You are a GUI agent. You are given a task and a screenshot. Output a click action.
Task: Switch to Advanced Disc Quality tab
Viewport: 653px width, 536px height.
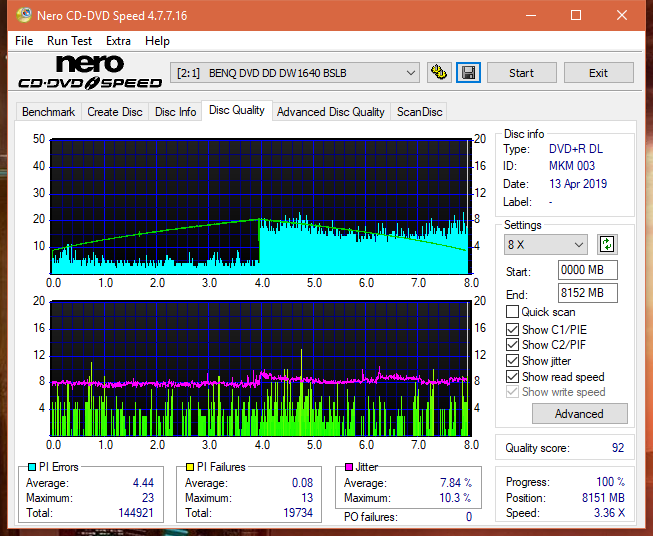(331, 112)
